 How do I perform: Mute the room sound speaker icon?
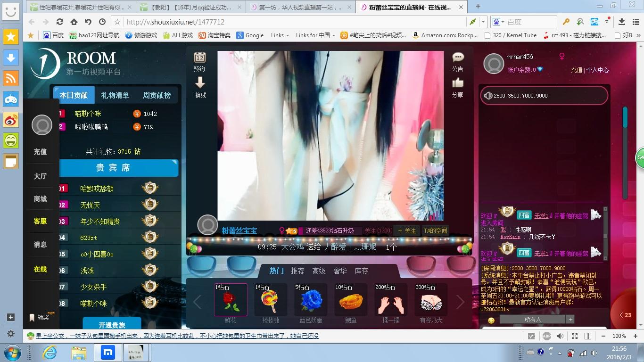(x=488, y=96)
